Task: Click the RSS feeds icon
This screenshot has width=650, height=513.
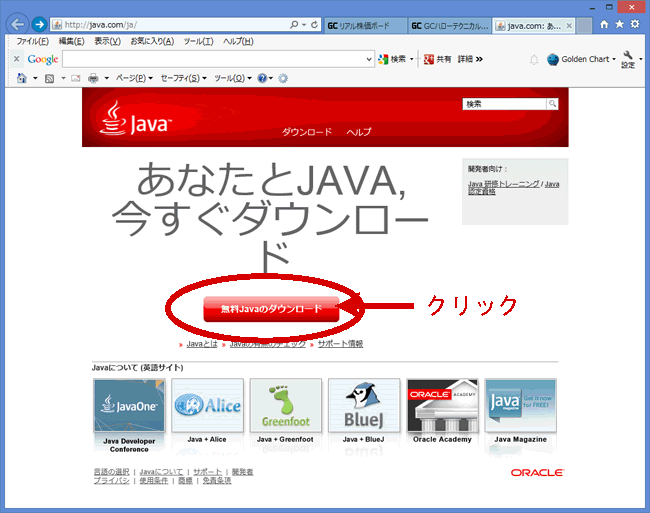Action: (x=49, y=78)
